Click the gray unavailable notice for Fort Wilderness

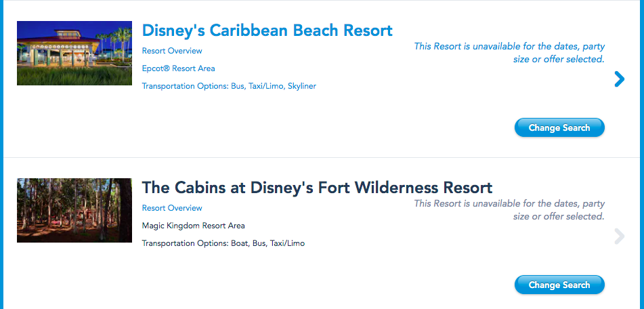[x=509, y=210]
